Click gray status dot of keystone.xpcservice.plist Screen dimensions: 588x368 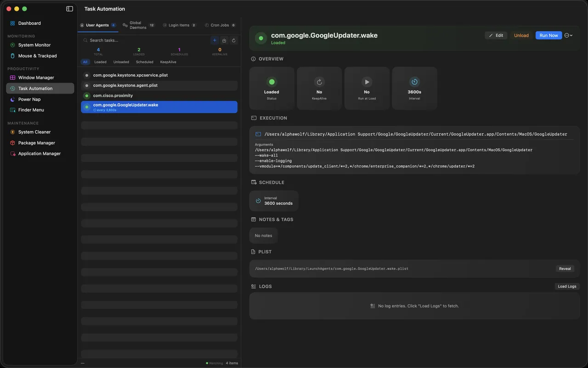click(87, 75)
